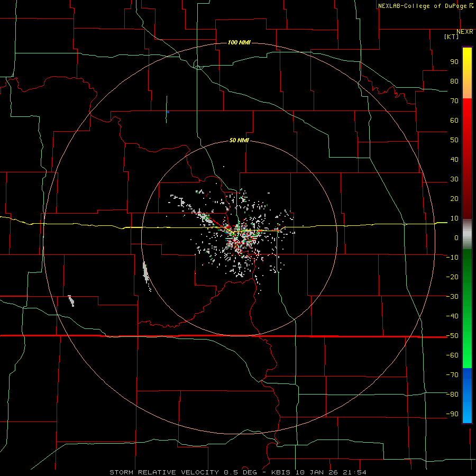Click the -70 scale value
The height and width of the screenshot is (476, 476).
(x=452, y=375)
